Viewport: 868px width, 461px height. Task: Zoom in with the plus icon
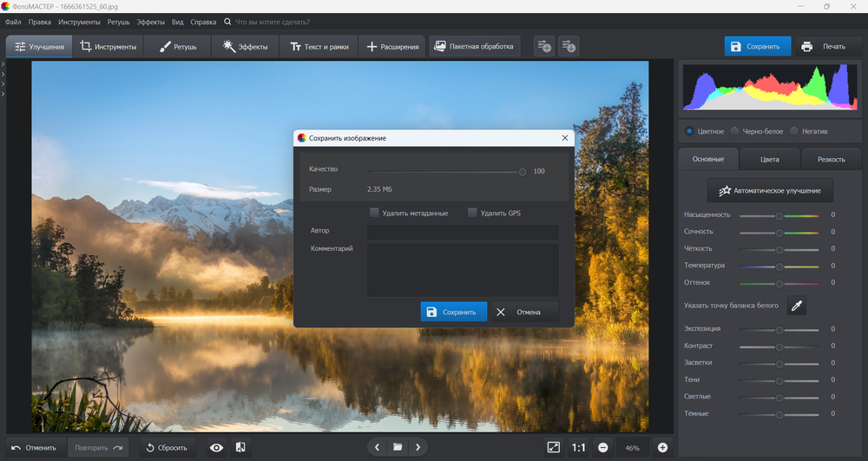pyautogui.click(x=662, y=447)
